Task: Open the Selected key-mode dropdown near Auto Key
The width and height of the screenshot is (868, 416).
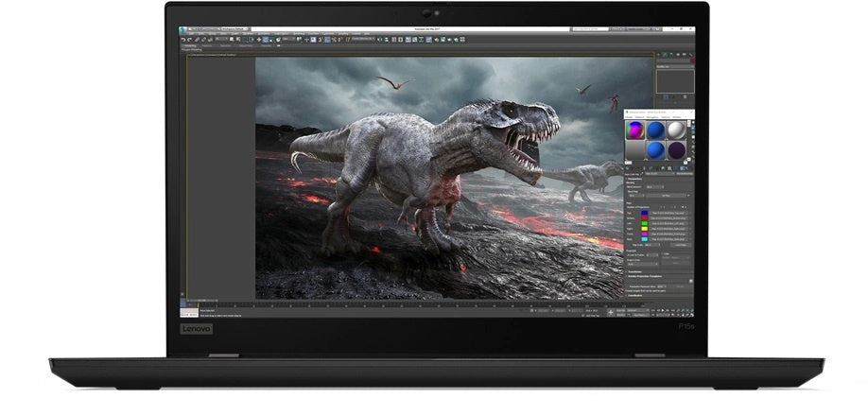Action: [637, 310]
